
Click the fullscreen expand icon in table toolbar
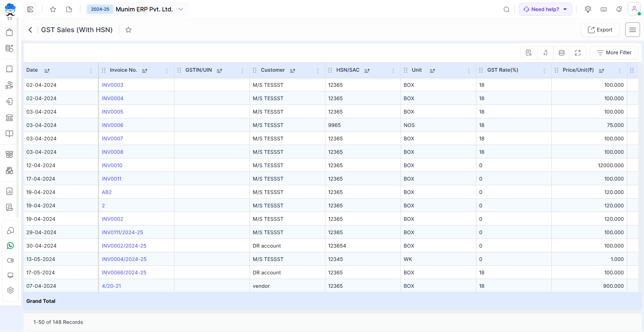coord(578,53)
